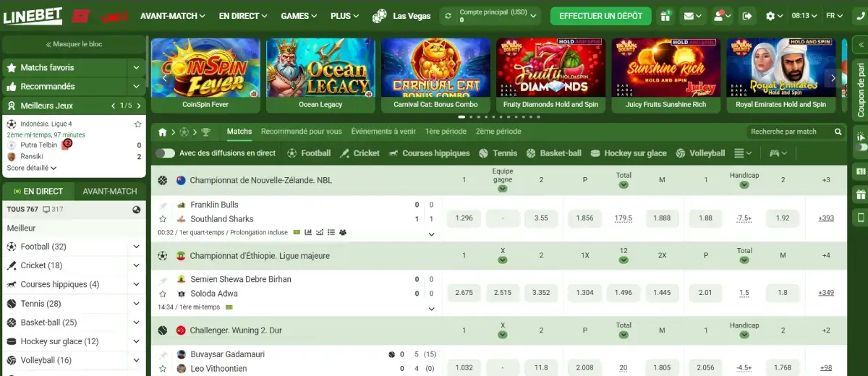The width and height of the screenshot is (868, 376).
Task: Open the settings gear dropdown
Action: [x=775, y=16]
